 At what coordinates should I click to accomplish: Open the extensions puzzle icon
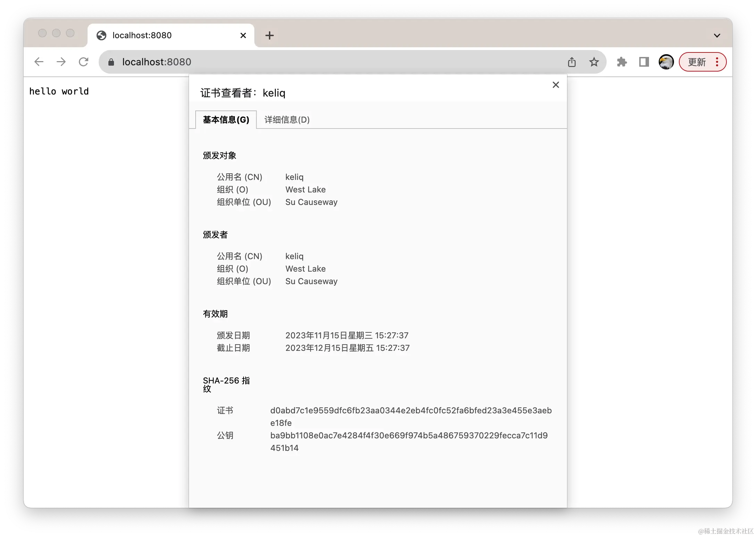point(622,62)
